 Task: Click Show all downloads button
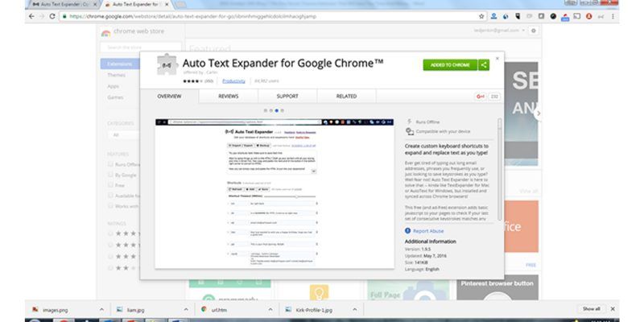[x=592, y=309]
